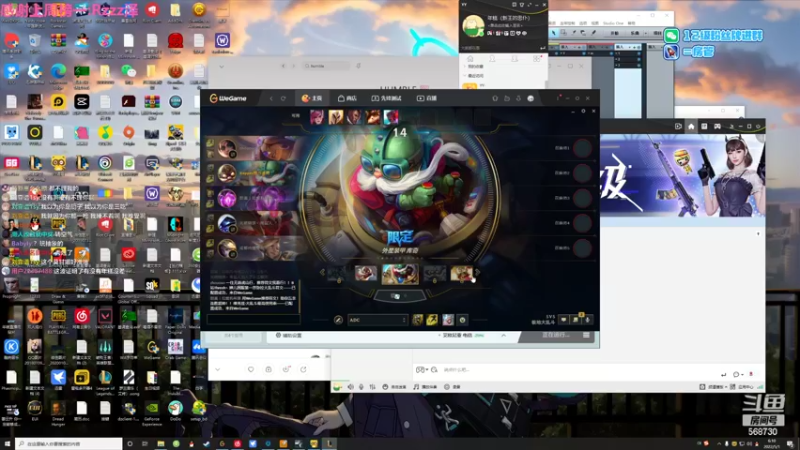Switch to 直播 tab in WeGame
Viewport: 800px width, 450px height.
tap(427, 98)
